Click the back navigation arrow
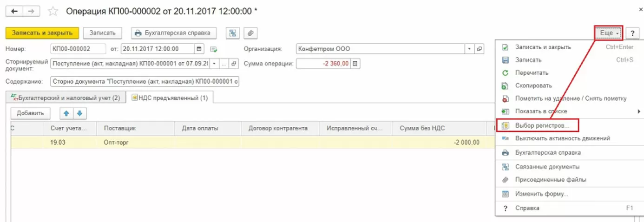 pos(14,11)
